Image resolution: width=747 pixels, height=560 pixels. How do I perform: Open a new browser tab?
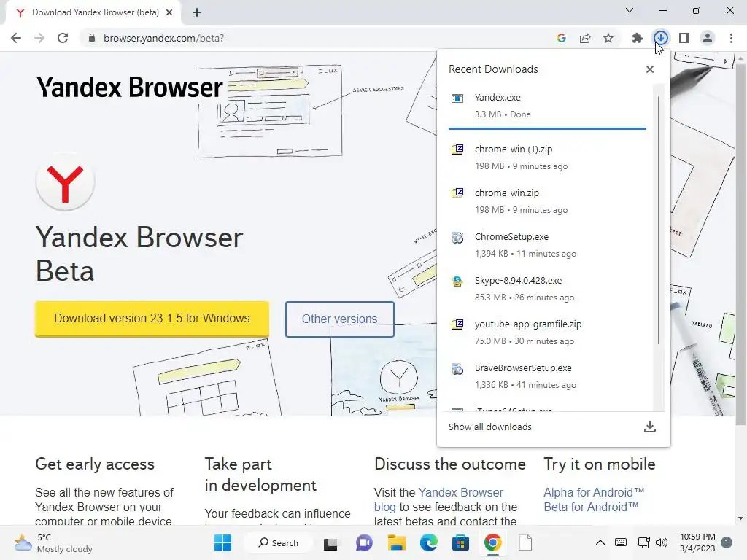pyautogui.click(x=197, y=12)
